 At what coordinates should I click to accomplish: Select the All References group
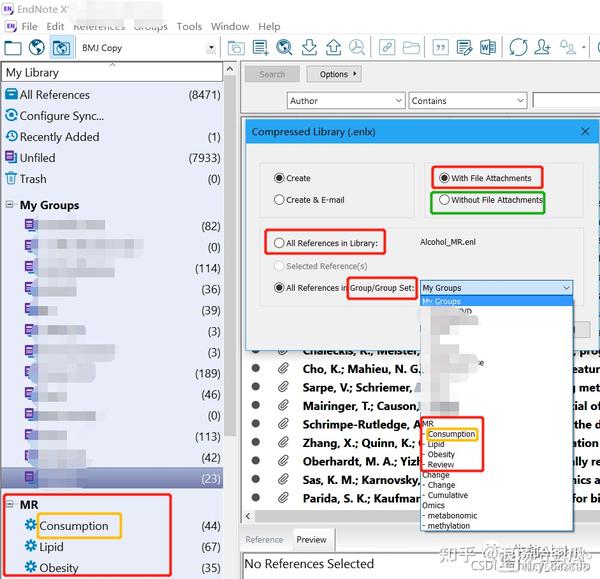click(113, 95)
